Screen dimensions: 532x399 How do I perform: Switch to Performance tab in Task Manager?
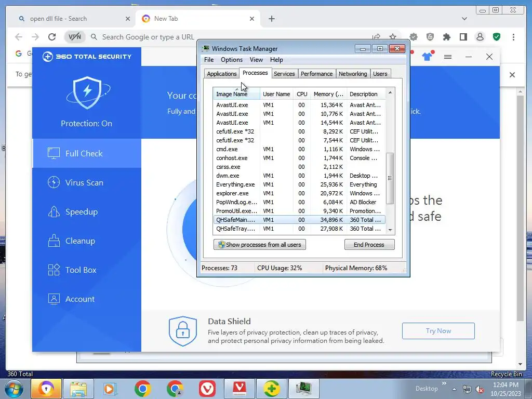click(316, 74)
